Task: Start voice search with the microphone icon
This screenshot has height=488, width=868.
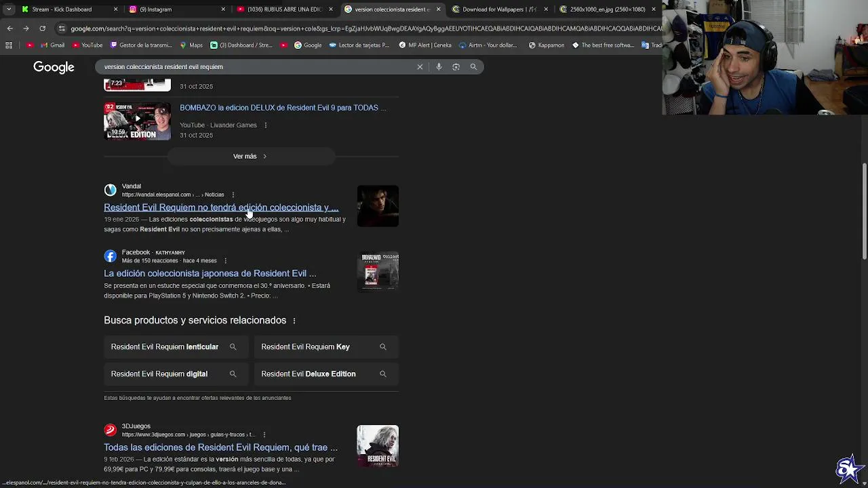Action: tap(439, 66)
